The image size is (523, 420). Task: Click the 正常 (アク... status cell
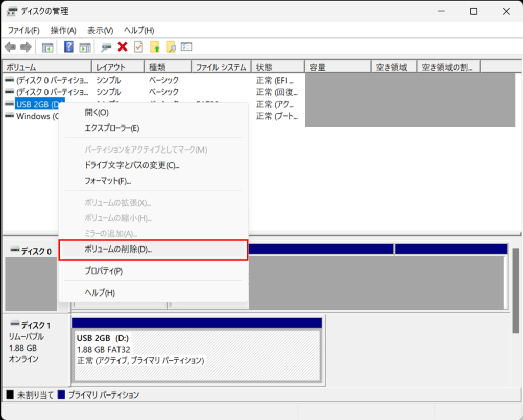click(x=275, y=104)
